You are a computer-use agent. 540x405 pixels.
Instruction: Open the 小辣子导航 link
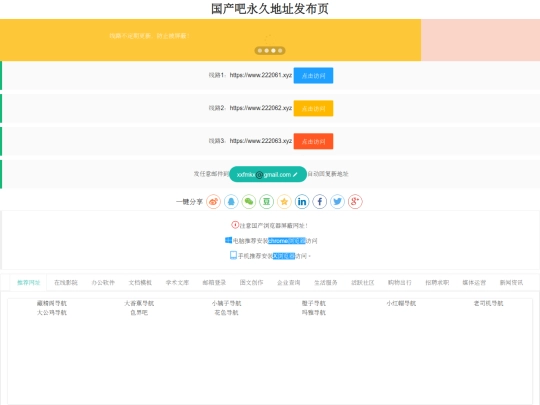point(227,303)
